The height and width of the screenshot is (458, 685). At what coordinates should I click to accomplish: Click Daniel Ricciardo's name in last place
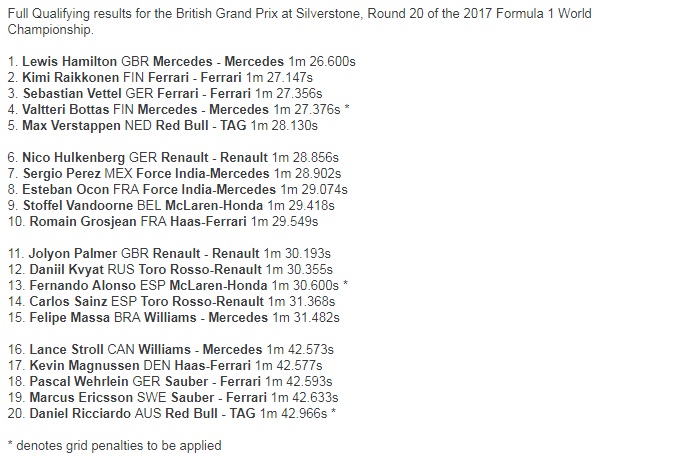(76, 413)
